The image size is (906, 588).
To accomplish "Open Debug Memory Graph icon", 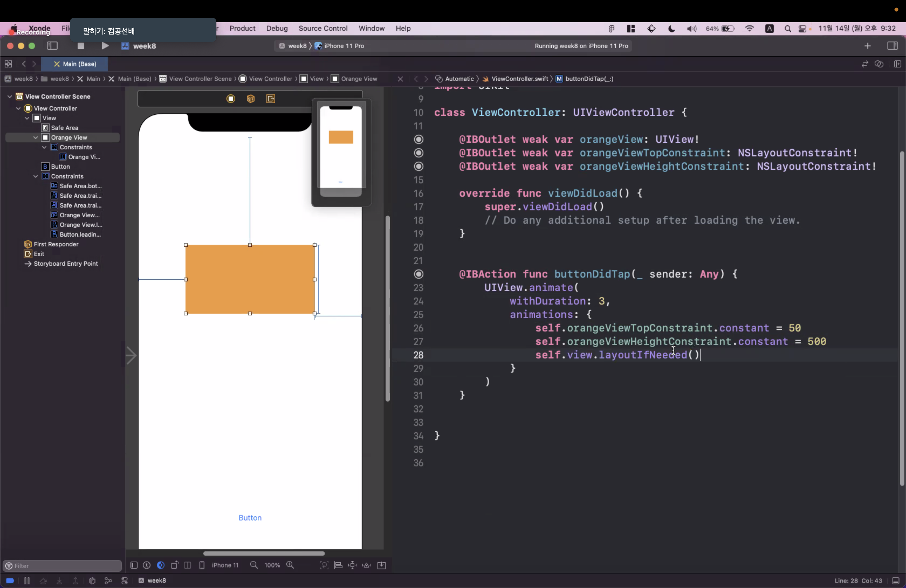I will (x=108, y=581).
